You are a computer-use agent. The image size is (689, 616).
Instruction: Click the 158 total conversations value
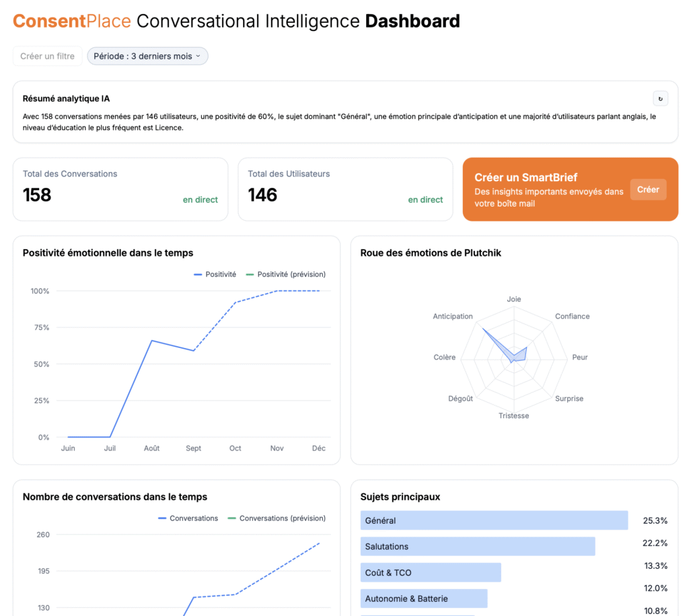38,195
